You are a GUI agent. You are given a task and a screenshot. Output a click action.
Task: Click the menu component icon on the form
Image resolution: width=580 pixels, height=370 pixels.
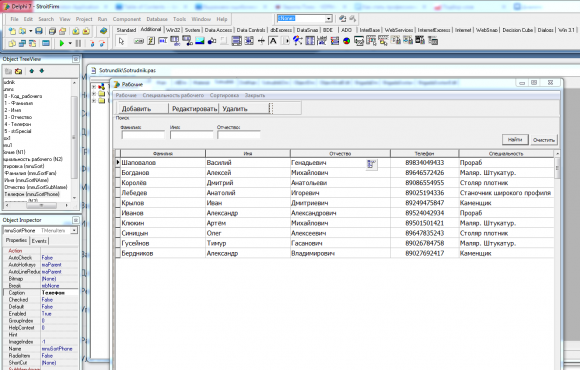[x=371, y=165]
